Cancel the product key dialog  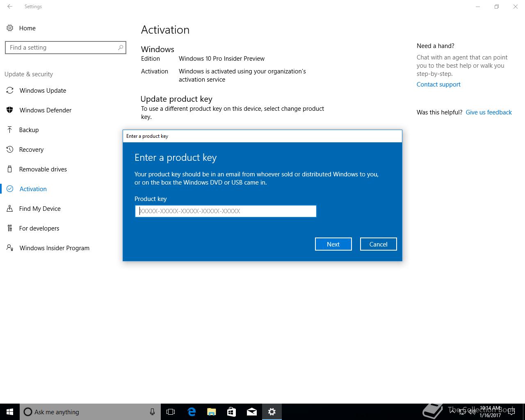tap(378, 244)
